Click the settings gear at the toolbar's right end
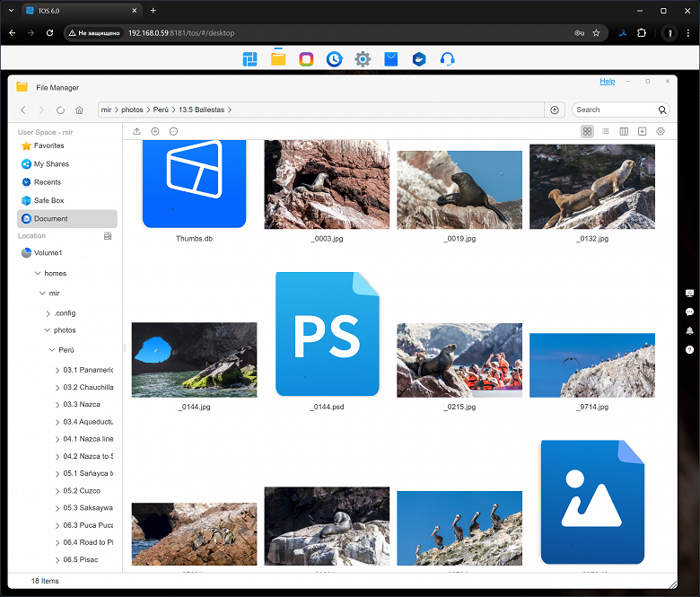Screen dimensions: 700x597 [x=661, y=131]
